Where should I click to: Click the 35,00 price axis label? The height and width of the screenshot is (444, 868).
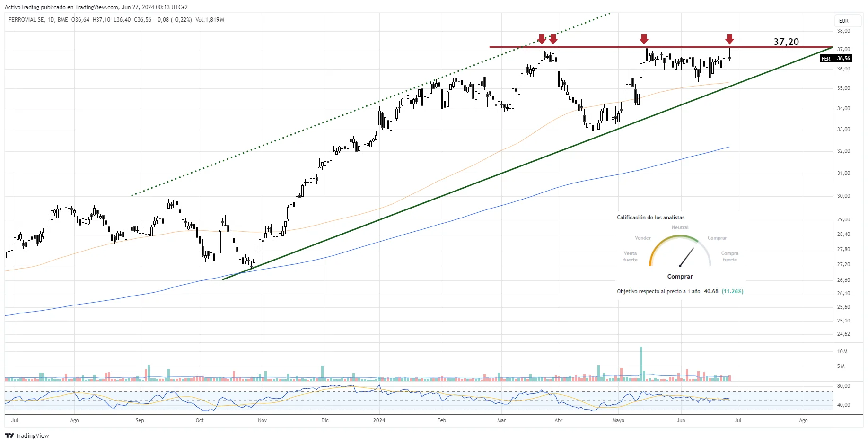coord(843,88)
